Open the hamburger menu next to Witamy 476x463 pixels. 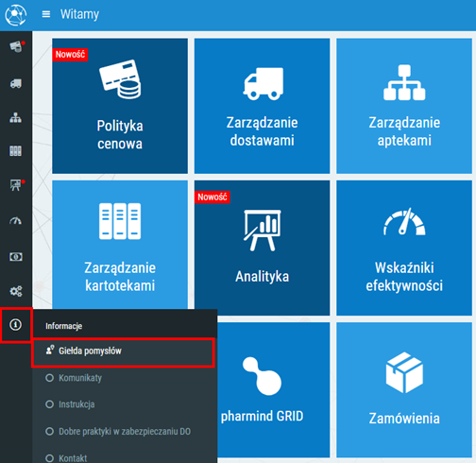point(46,14)
